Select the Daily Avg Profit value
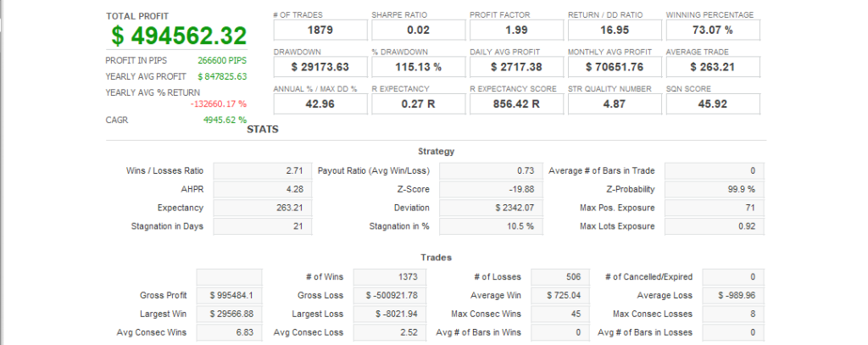This screenshot has height=345, width=868. pyautogui.click(x=516, y=67)
